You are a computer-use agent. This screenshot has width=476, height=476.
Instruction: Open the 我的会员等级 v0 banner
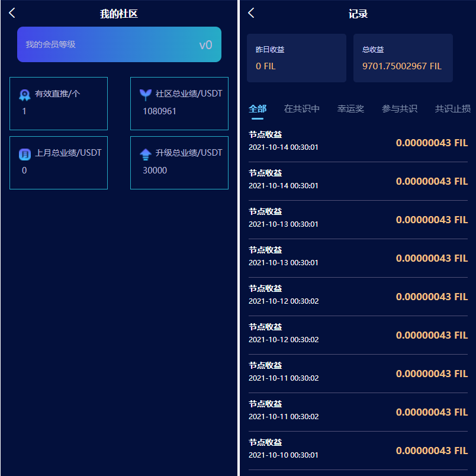point(119,44)
